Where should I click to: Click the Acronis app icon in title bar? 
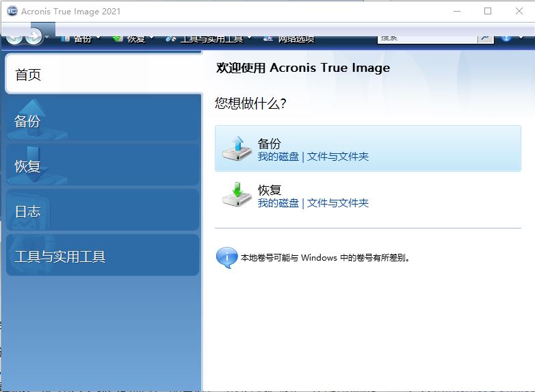12,11
